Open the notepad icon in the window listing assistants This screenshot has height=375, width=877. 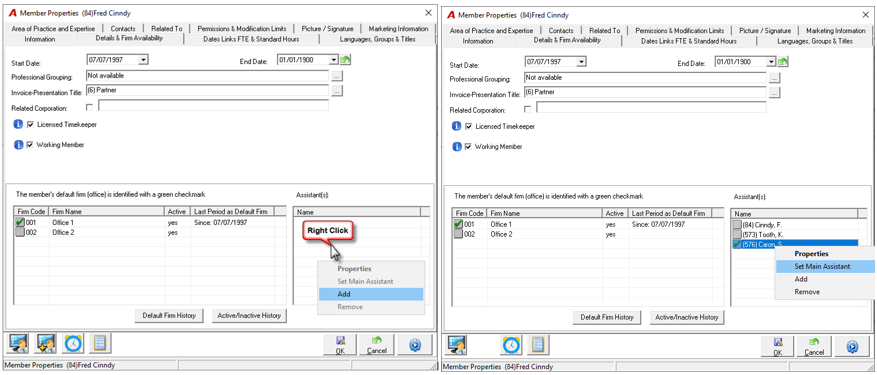tap(538, 345)
